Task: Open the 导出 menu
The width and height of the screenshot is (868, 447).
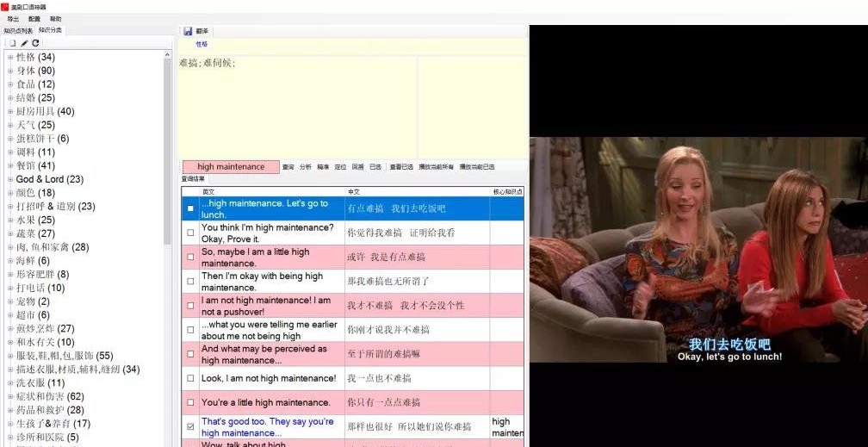Action: 13,19
